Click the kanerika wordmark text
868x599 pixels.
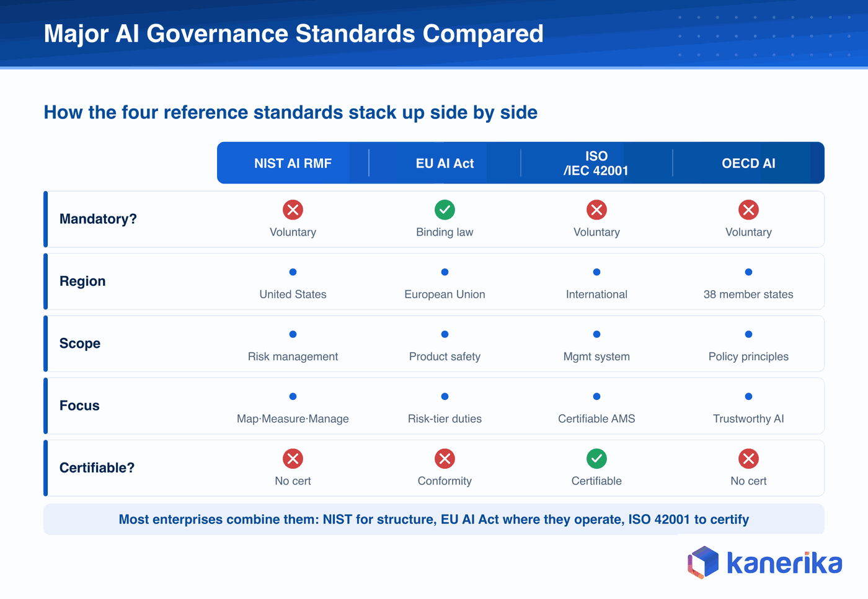[x=784, y=563]
